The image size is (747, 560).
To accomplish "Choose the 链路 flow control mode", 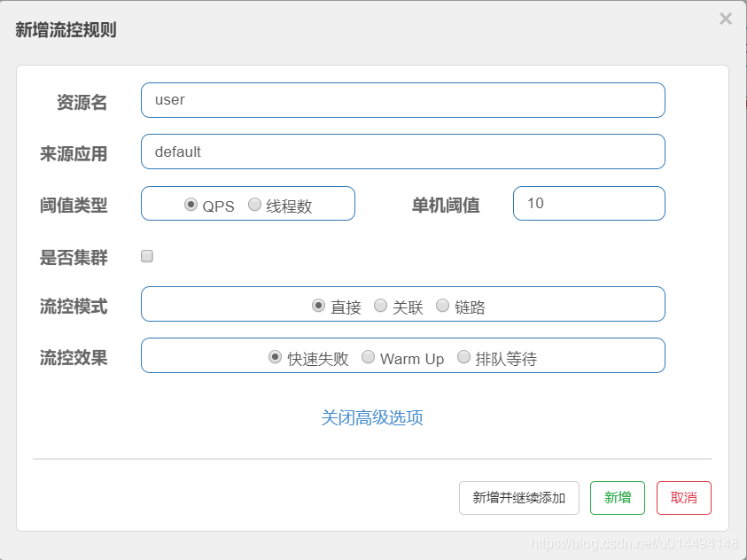I will click(x=442, y=305).
